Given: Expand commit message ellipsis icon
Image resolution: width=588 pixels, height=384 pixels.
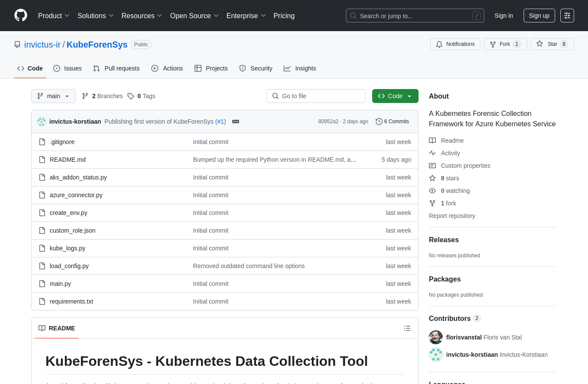Looking at the screenshot, I should click(236, 122).
